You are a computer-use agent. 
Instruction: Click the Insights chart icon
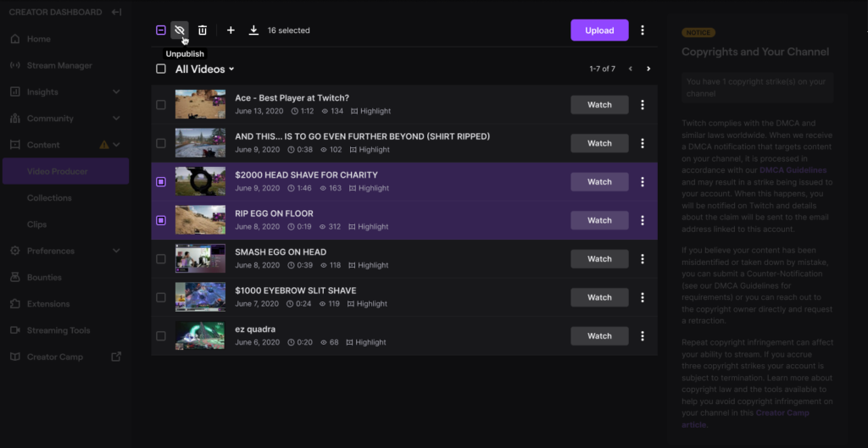15,91
